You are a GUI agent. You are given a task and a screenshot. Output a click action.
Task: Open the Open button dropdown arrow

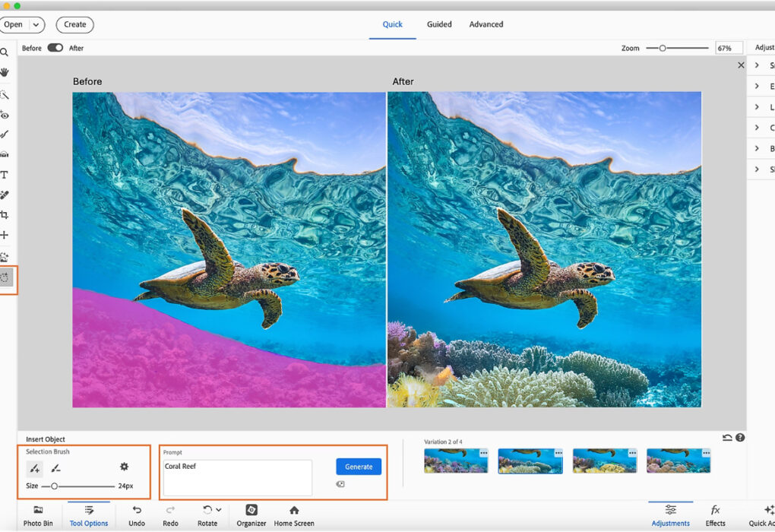click(36, 25)
